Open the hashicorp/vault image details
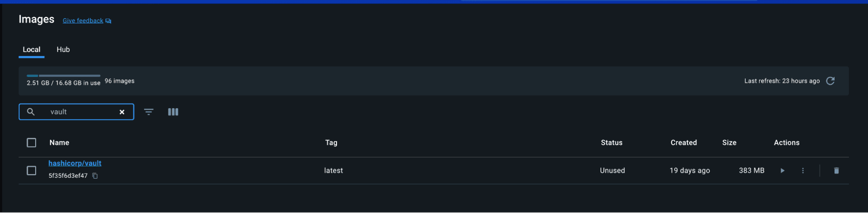The height and width of the screenshot is (213, 868). [x=75, y=163]
